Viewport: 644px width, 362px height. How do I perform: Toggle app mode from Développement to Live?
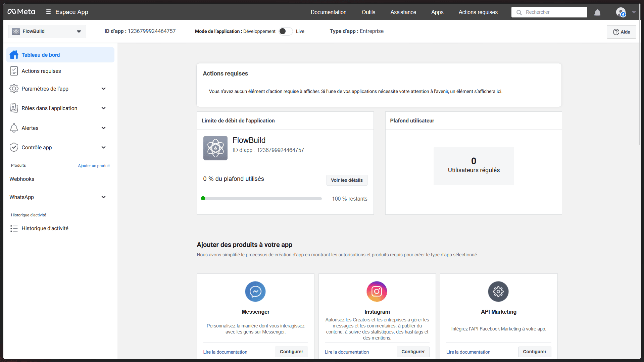coord(285,31)
